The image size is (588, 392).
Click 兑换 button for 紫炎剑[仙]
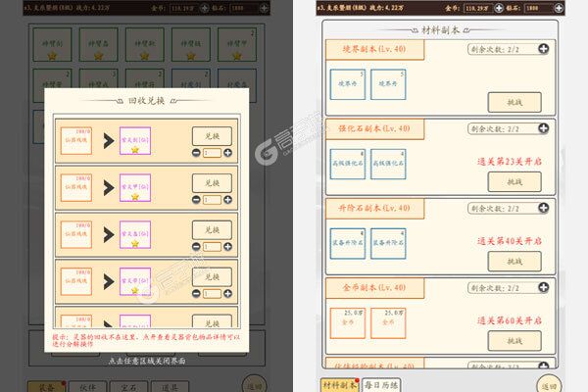(x=212, y=136)
